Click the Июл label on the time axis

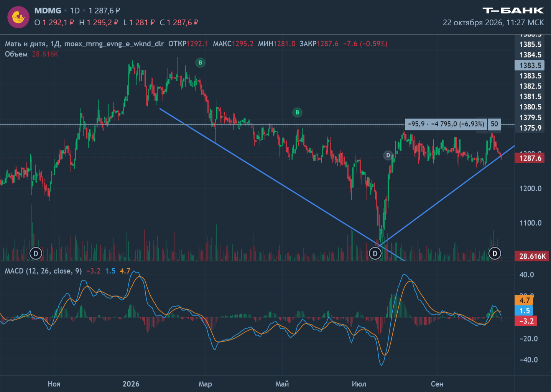359,384
